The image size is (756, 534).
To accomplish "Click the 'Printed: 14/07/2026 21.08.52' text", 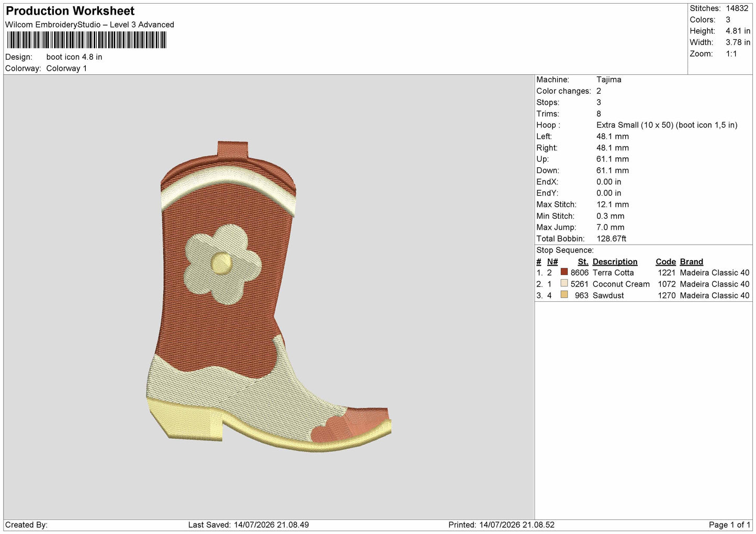I will click(501, 525).
